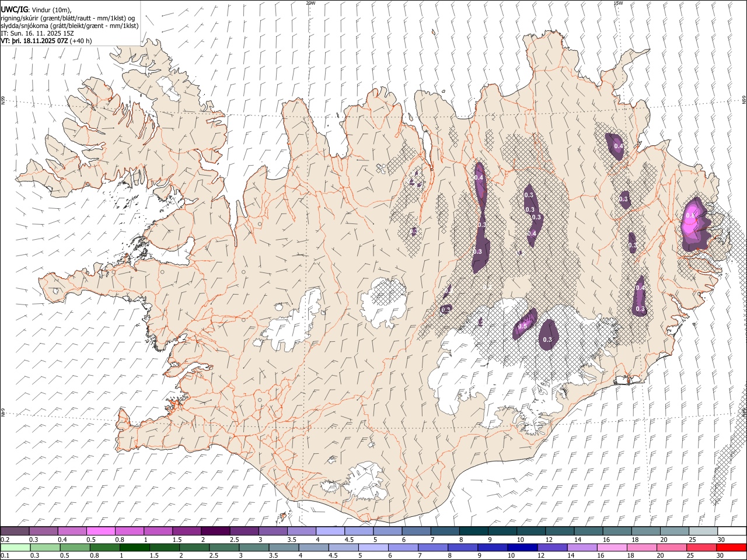Image resolution: width=747 pixels, height=560 pixels.
Task: Click the 4 light lavender swatch in upper legend row
Action: point(330,531)
